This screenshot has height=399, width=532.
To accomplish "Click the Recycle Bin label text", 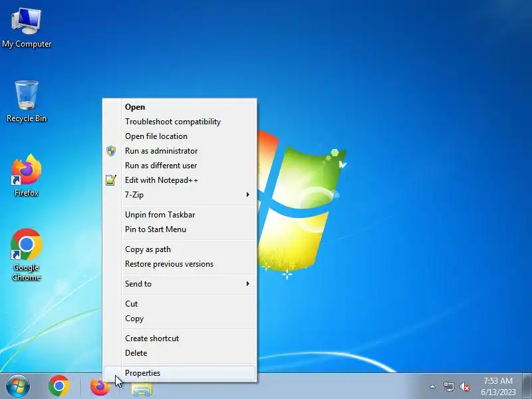I will click(27, 118).
